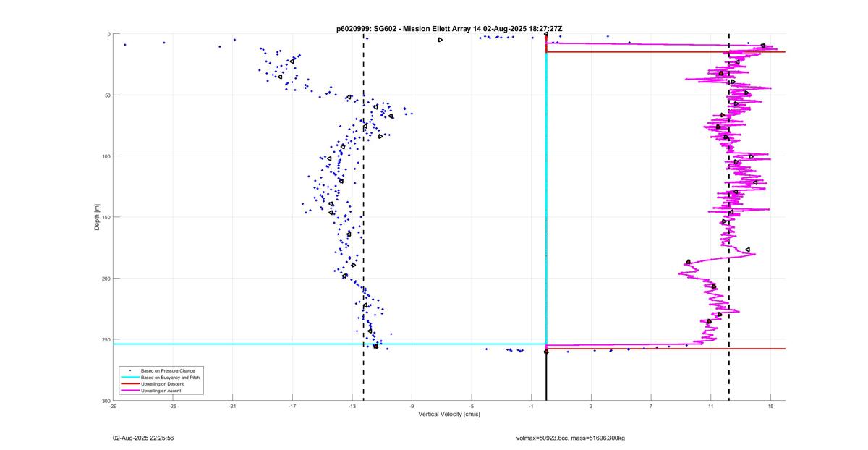
Task: Click the y-axis tick label '0'
Action: point(109,34)
